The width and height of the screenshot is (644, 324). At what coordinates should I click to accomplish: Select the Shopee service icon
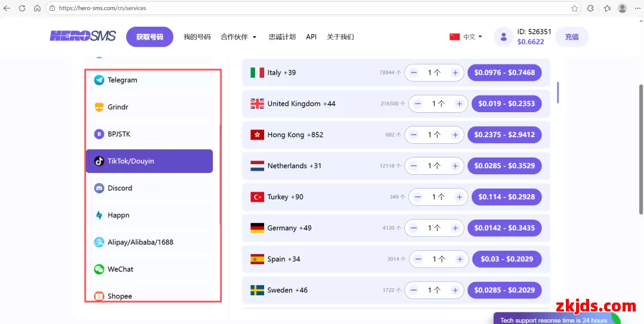click(99, 296)
